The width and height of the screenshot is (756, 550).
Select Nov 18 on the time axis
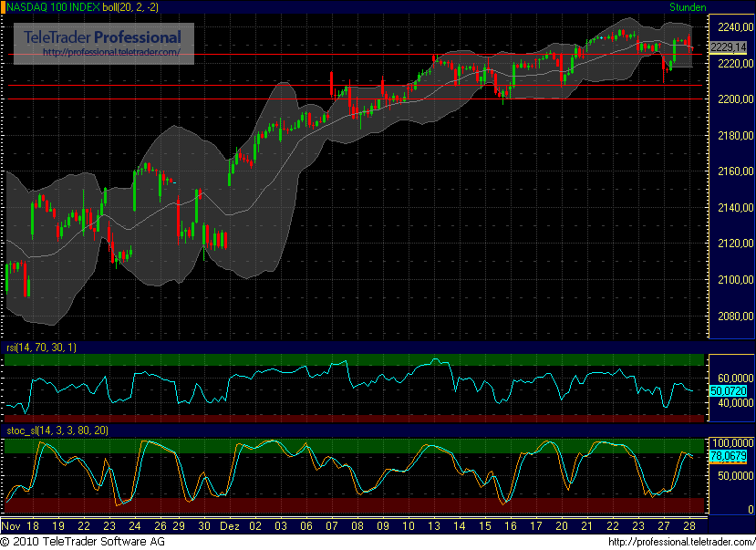point(21,526)
